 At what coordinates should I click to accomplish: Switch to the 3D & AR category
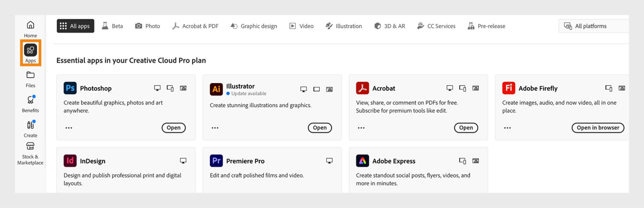pos(389,26)
